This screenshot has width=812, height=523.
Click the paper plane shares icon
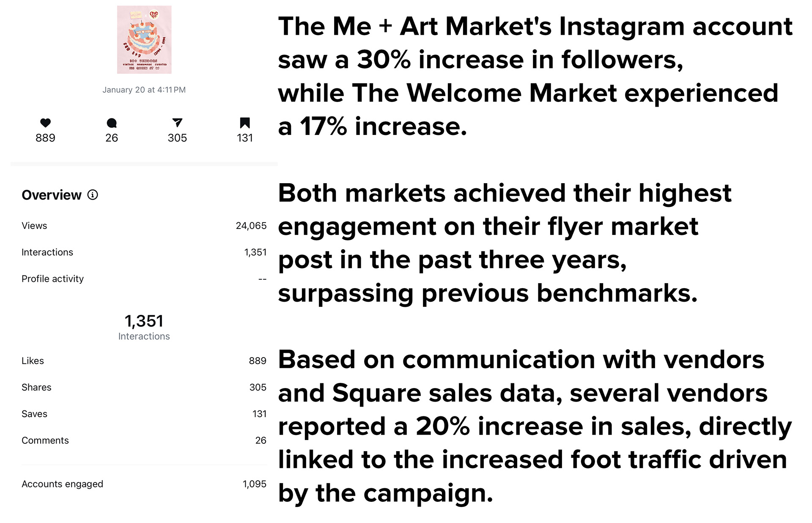[177, 123]
